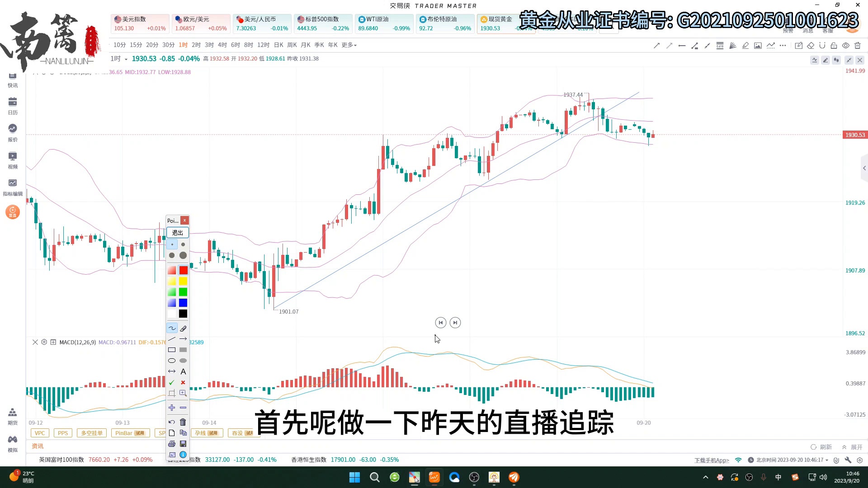Pick solid blue color swatch

coord(183,303)
